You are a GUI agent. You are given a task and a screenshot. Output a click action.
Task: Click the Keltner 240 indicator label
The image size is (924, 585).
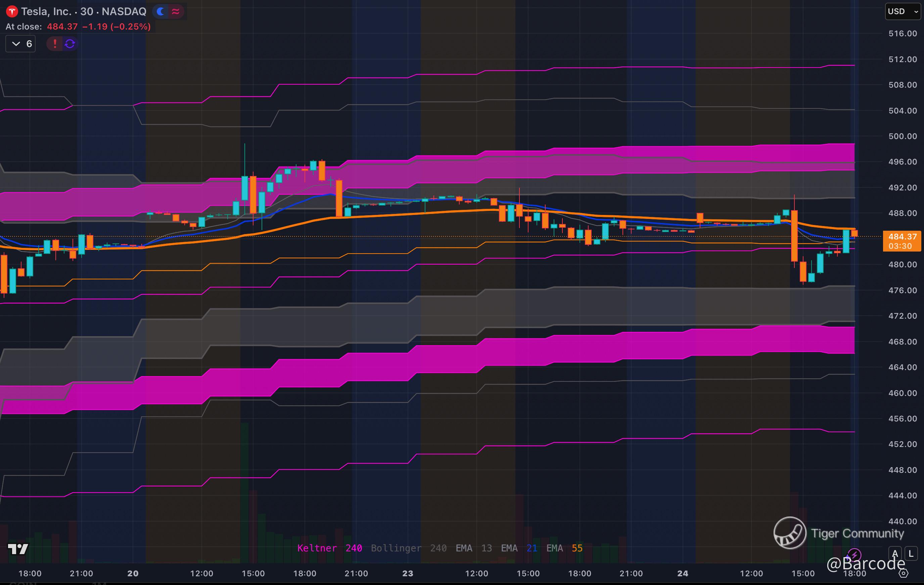329,548
